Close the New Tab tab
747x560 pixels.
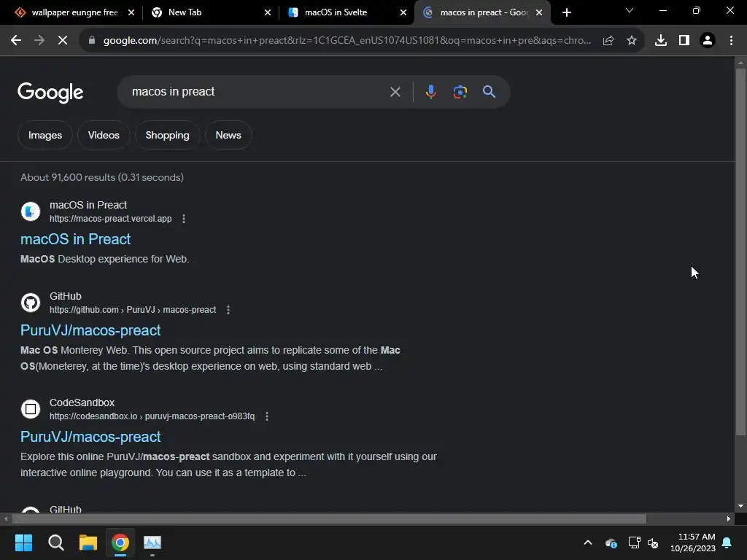point(267,12)
